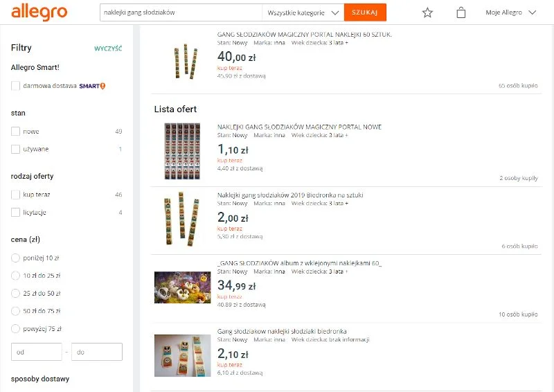Tick the licytacje offer type checkbox

click(15, 212)
